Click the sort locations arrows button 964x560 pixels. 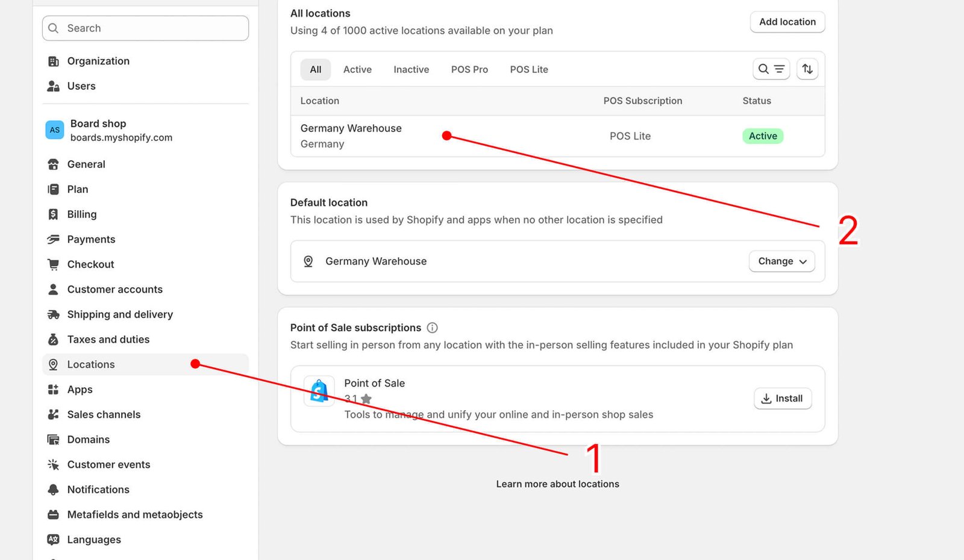pyautogui.click(x=807, y=69)
